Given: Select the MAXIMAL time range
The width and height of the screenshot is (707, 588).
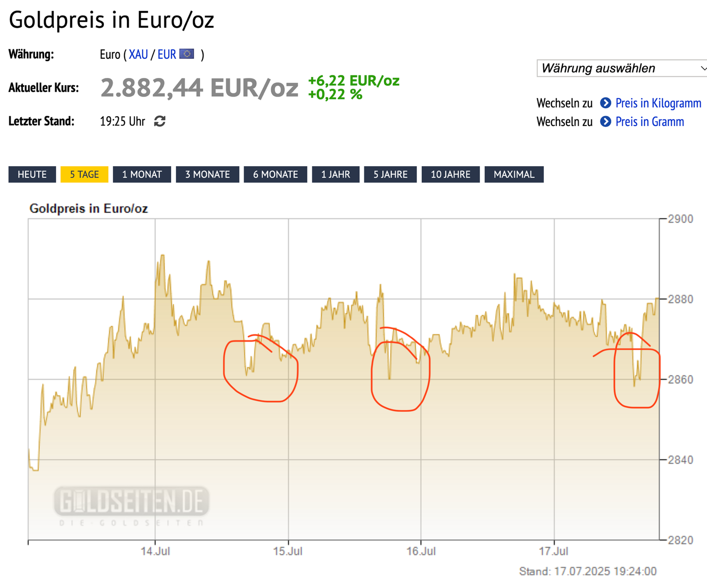Looking at the screenshot, I should tap(514, 174).
